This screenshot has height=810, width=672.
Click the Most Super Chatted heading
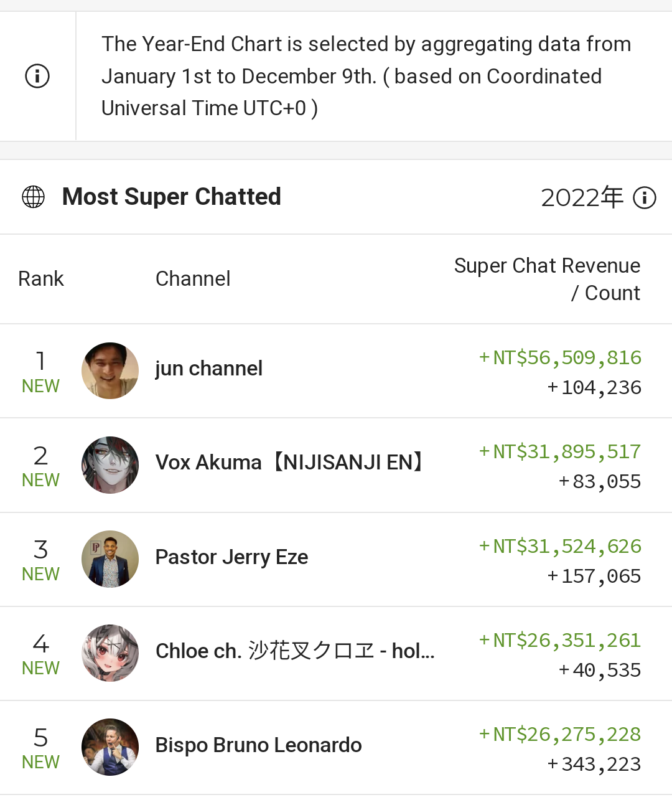172,197
